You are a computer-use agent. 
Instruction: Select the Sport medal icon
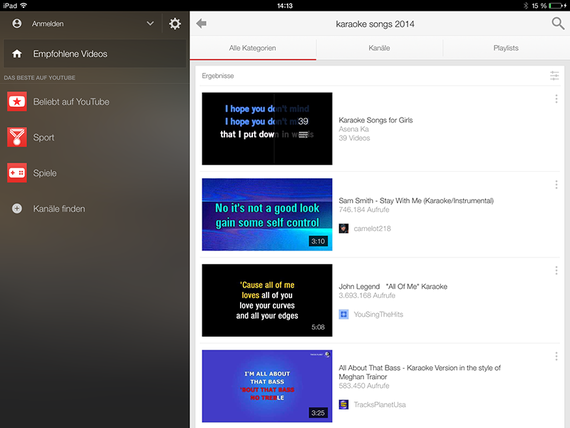17,137
